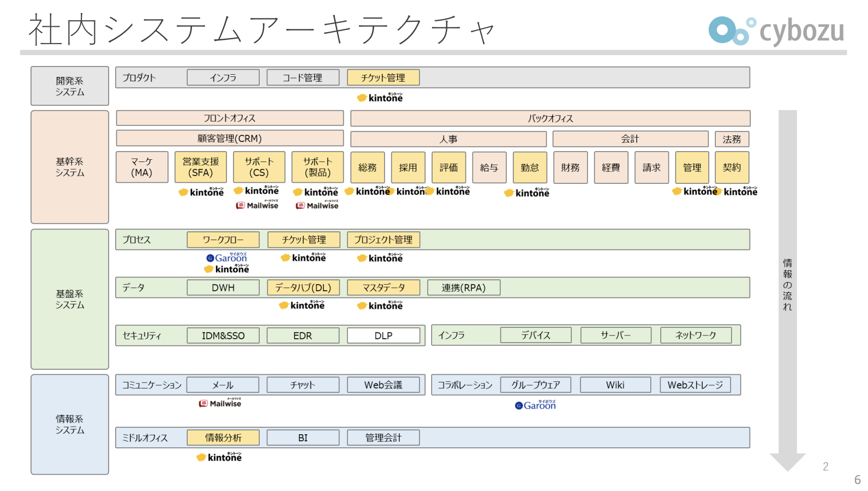Click the kintone logo under プロジェクト管理

380,258
